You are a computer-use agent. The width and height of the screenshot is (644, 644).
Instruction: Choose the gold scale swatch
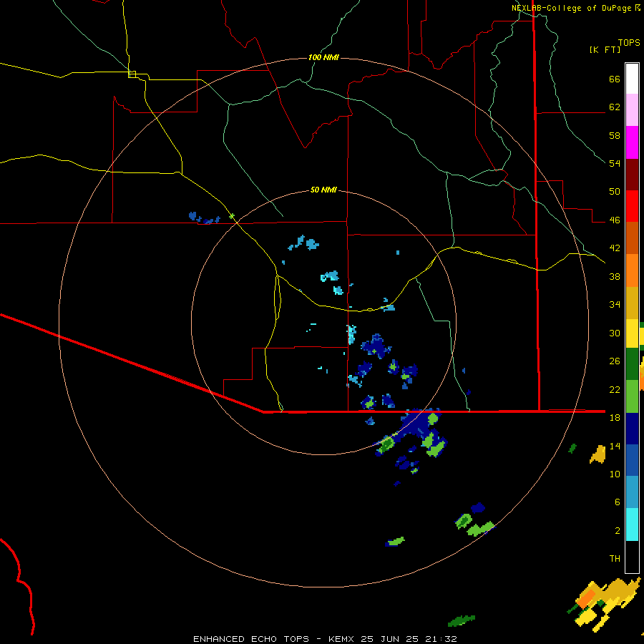[632, 303]
